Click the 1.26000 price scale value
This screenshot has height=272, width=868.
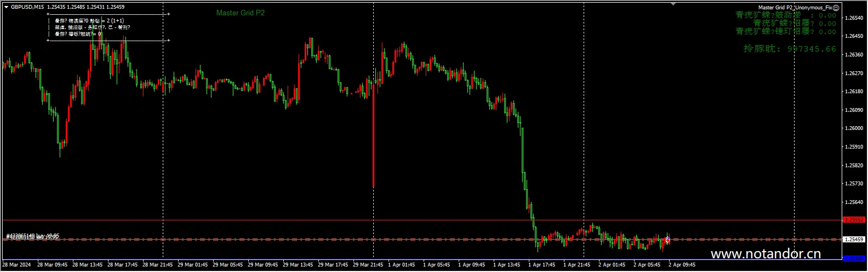(x=854, y=128)
